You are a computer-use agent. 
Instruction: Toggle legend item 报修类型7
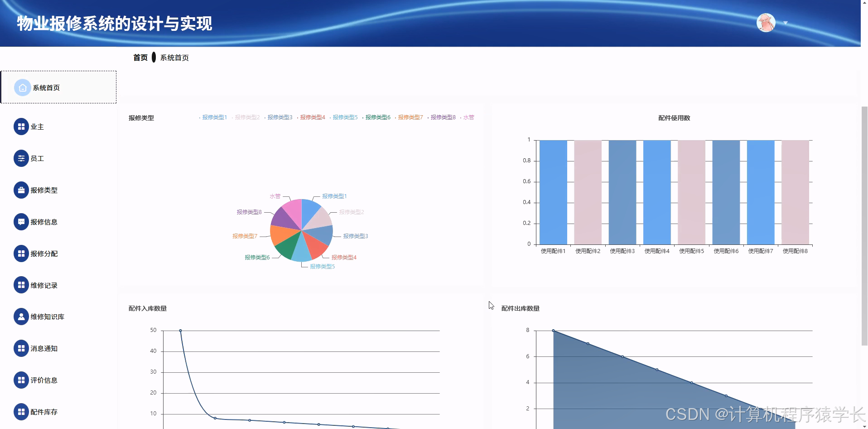[409, 117]
